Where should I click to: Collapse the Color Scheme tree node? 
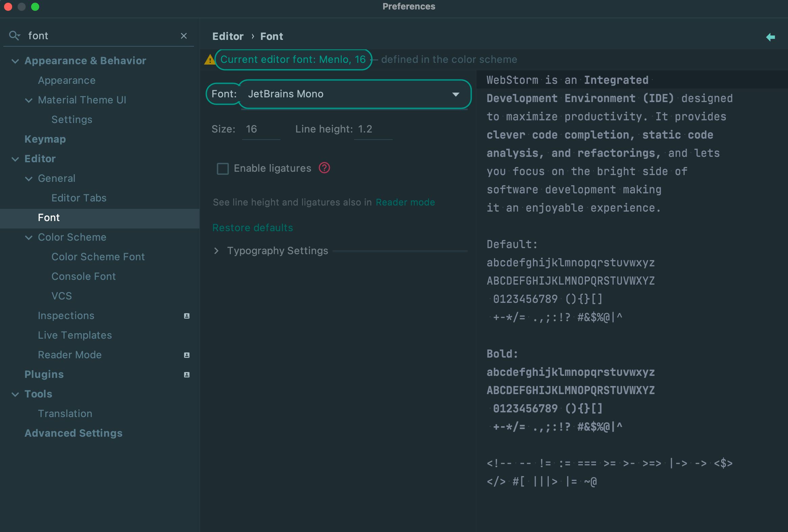tap(29, 238)
